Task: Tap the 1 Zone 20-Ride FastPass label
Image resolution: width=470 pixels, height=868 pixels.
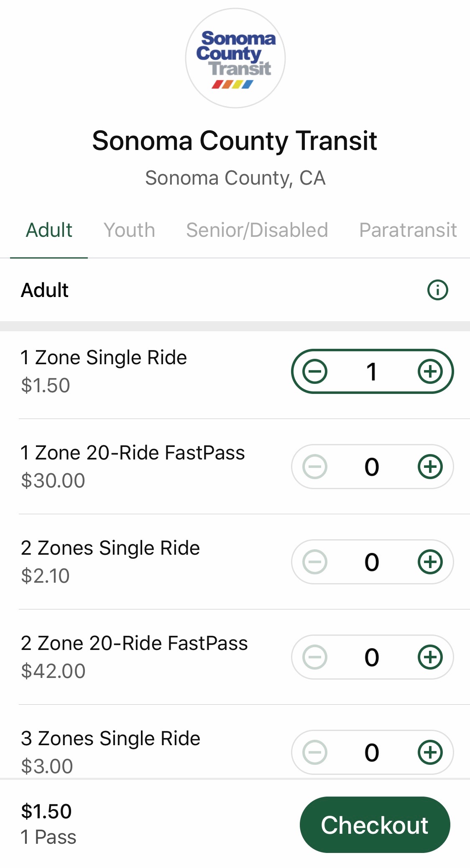Action: coord(133,453)
